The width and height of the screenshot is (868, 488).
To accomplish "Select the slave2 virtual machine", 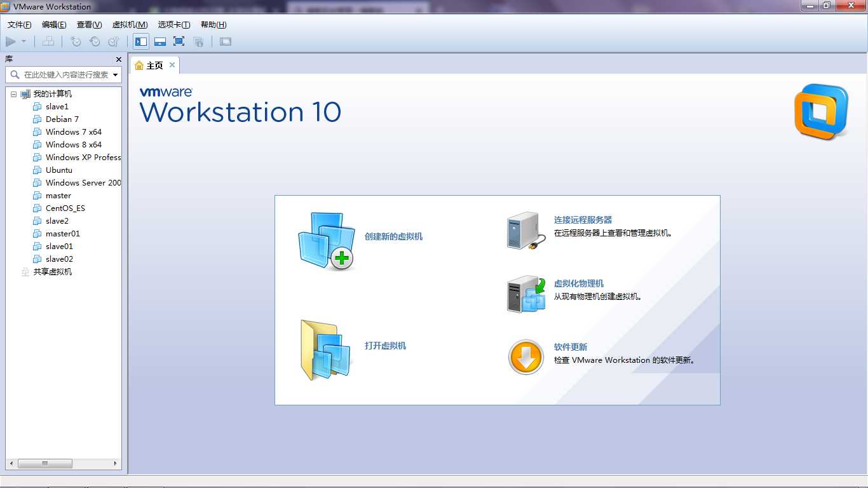I will pyautogui.click(x=57, y=221).
